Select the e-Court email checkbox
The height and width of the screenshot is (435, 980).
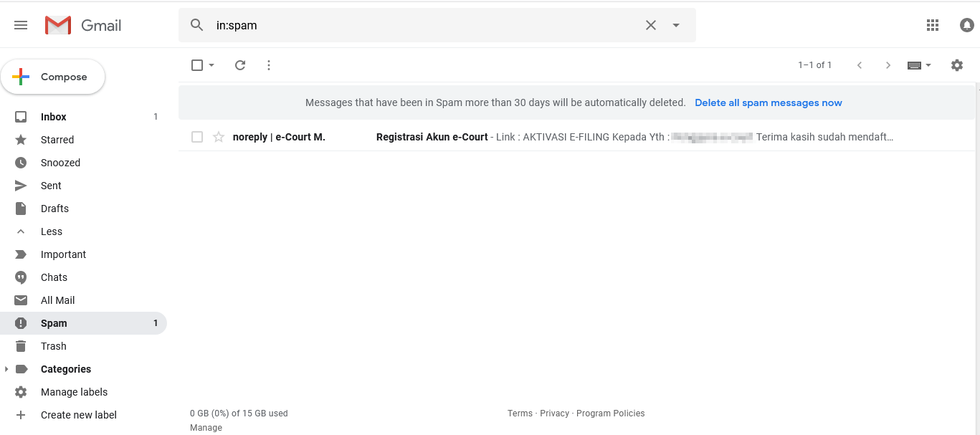[x=197, y=137]
